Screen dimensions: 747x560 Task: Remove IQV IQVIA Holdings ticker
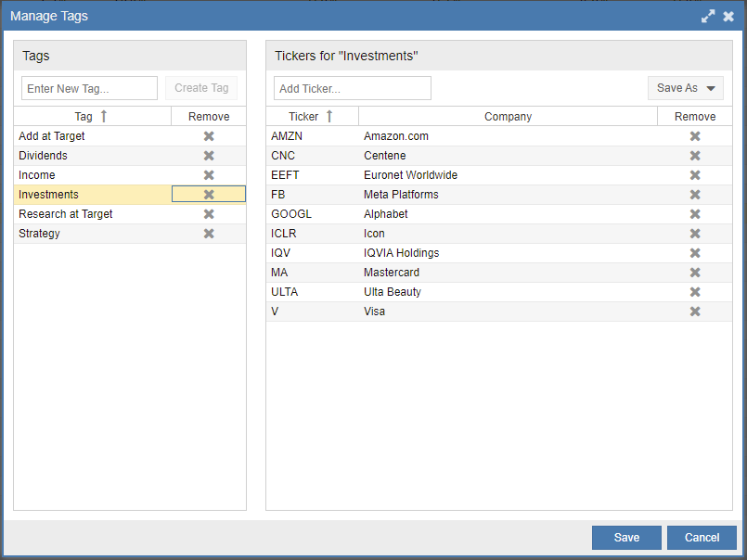click(x=695, y=253)
